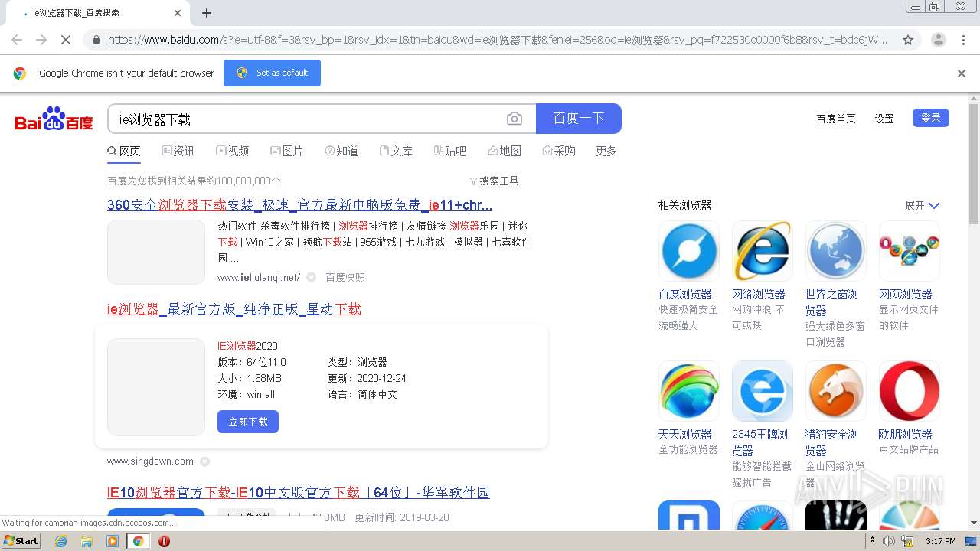Go back to previous page
The width and height of the screenshot is (980, 551).
click(17, 40)
